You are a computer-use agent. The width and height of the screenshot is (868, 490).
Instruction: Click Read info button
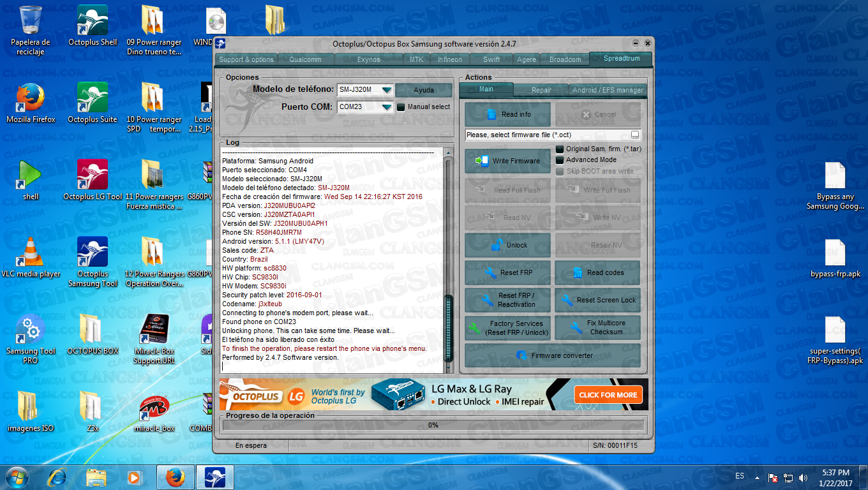click(507, 114)
